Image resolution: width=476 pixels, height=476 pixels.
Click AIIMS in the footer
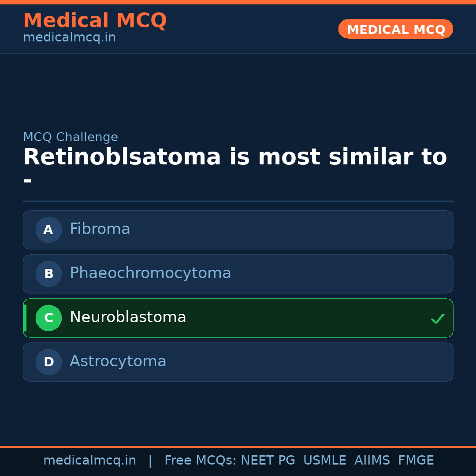click(372, 461)
